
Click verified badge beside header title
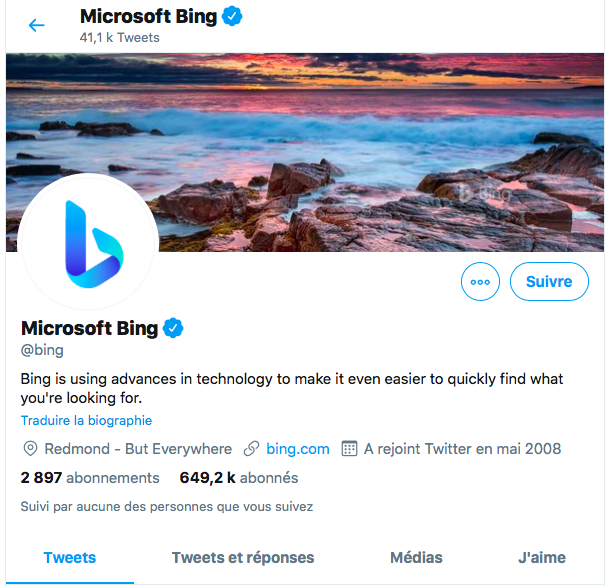pos(233,16)
